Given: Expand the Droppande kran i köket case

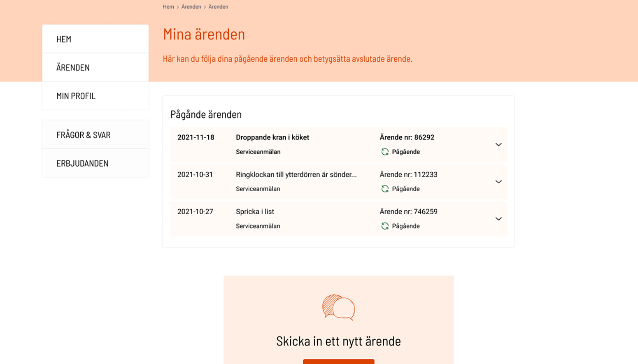Looking at the screenshot, I should point(498,145).
